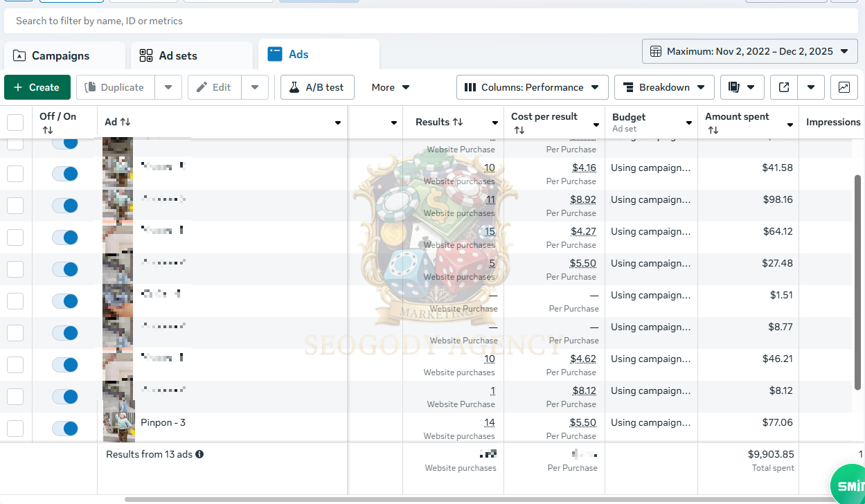Click the vertical table scrollbar
This screenshot has height=504, width=865.
[x=858, y=281]
